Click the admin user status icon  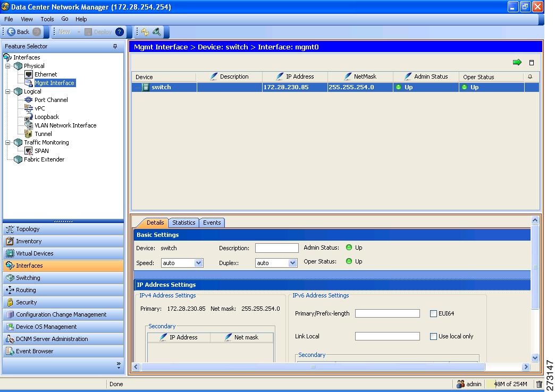460,384
